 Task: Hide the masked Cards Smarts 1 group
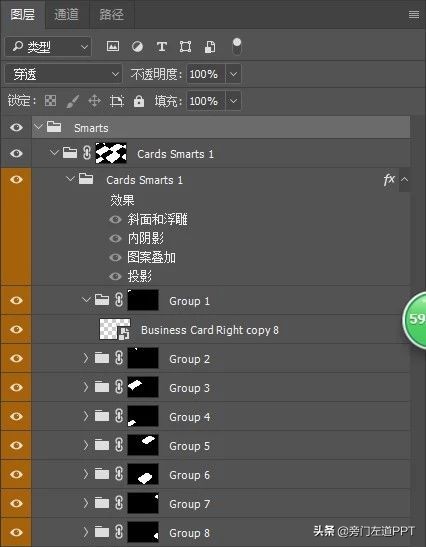click(16, 153)
